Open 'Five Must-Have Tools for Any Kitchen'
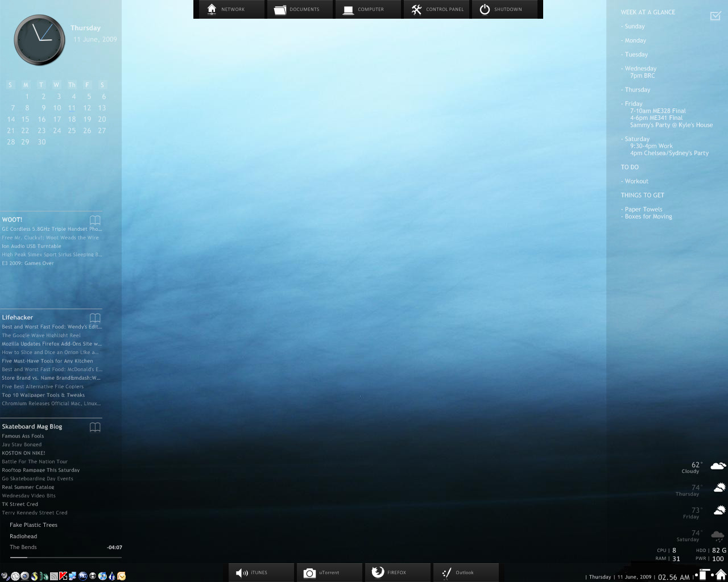This screenshot has width=728, height=582. (47, 361)
